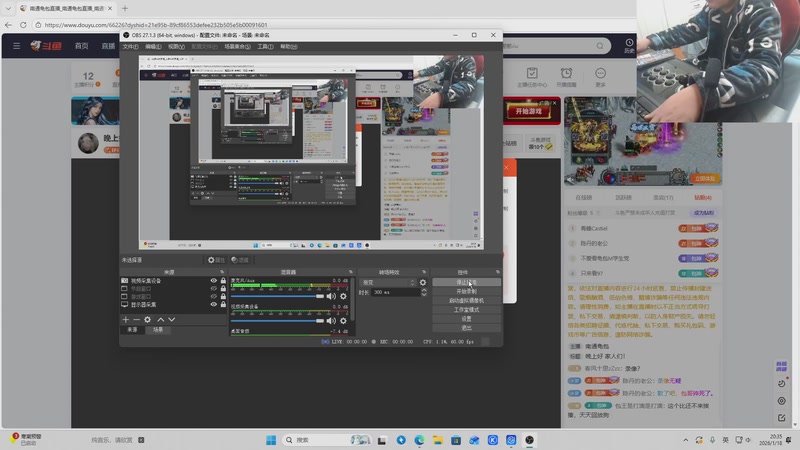800x450 pixels.
Task: Open OBS 设置 from controls panel
Action: pyautogui.click(x=466, y=319)
